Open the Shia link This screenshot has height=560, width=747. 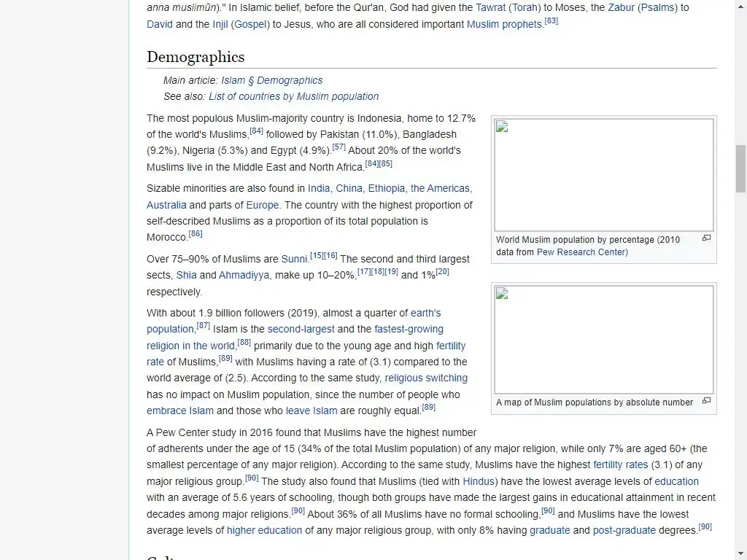tap(186, 275)
